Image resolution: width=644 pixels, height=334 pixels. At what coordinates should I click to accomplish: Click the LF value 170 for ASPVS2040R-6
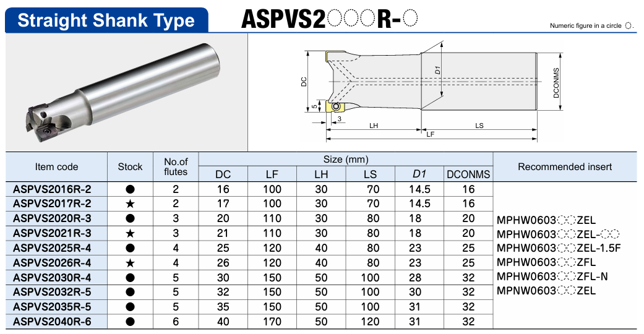[x=272, y=322]
